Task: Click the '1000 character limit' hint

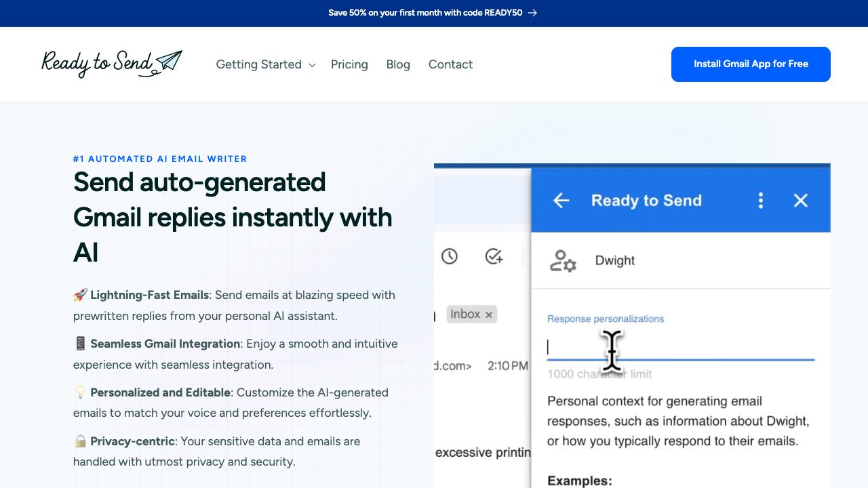Action: 599,374
